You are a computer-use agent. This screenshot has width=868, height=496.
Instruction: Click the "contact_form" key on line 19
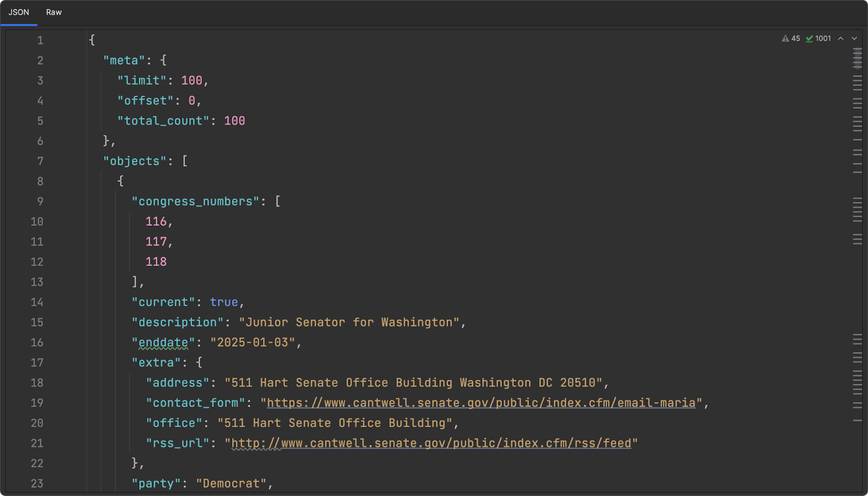(x=195, y=403)
